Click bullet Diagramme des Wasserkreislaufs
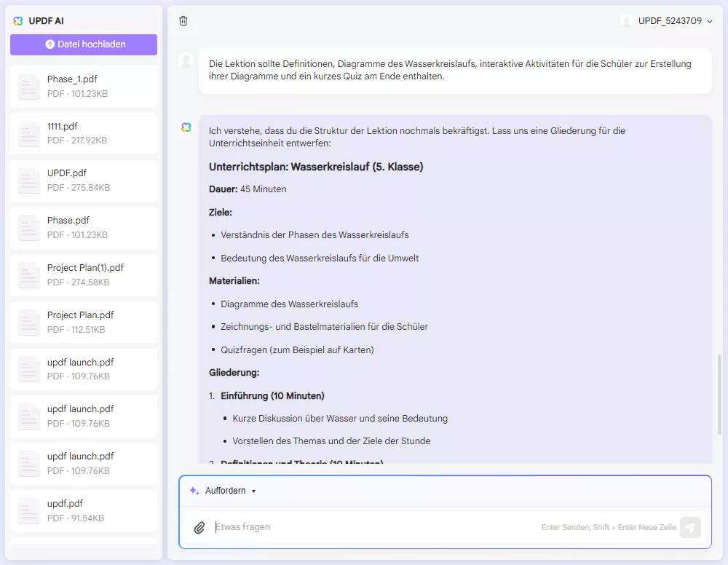 (x=289, y=304)
